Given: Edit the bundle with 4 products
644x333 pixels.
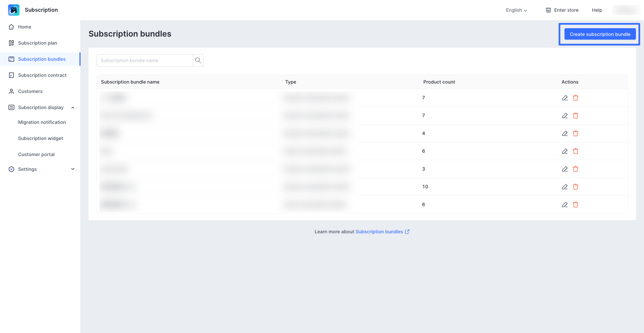Looking at the screenshot, I should [x=565, y=134].
